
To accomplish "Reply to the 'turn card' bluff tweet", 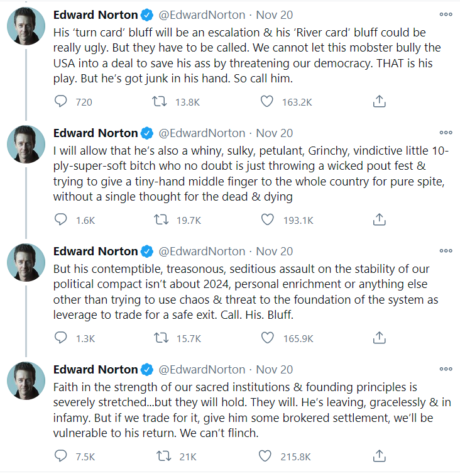I will click(x=61, y=101).
